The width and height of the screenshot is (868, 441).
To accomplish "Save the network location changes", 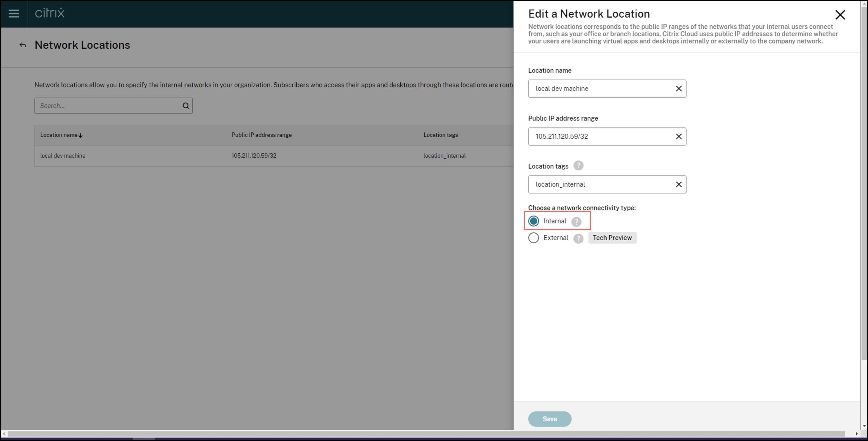I will [549, 419].
